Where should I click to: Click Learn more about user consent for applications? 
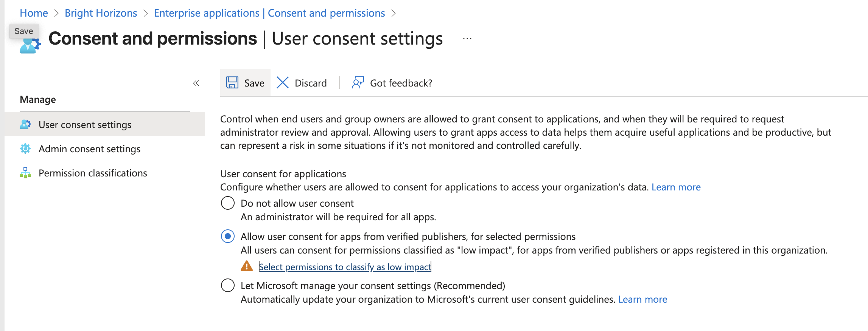676,187
